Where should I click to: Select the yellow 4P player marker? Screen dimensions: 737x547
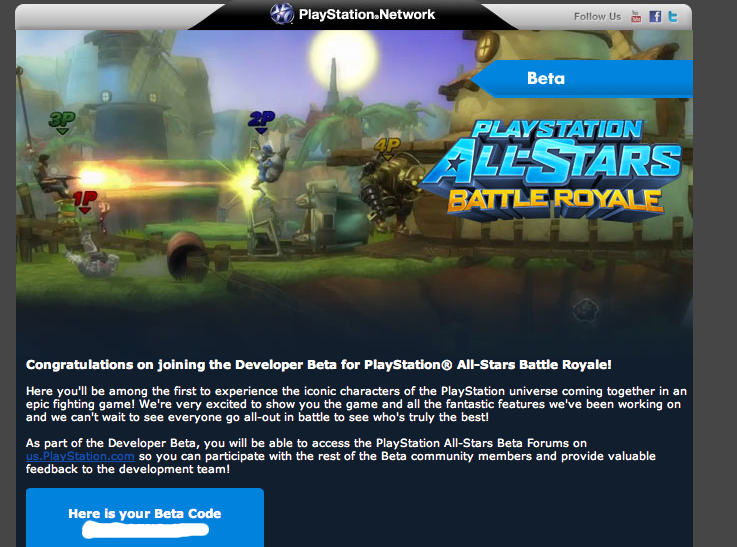click(x=386, y=148)
